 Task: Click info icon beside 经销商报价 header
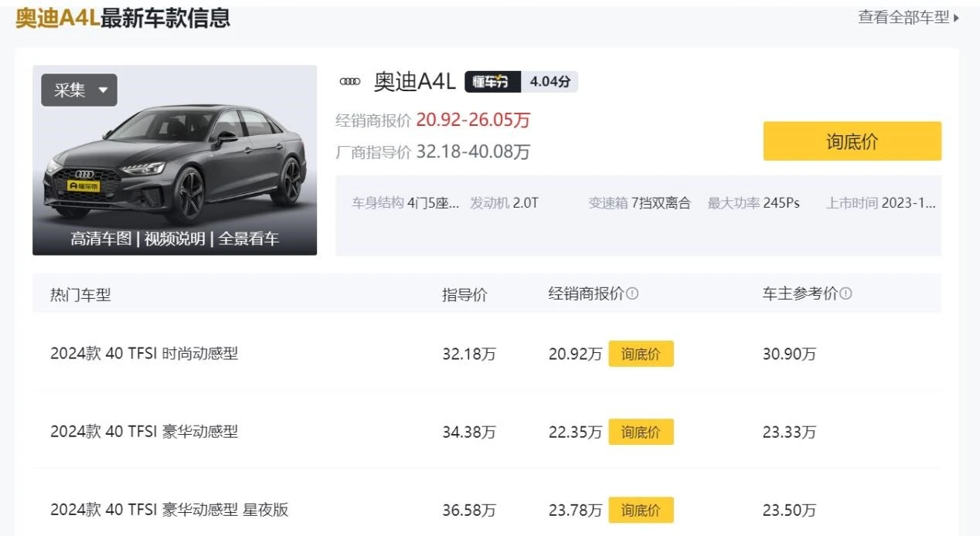[x=632, y=294]
